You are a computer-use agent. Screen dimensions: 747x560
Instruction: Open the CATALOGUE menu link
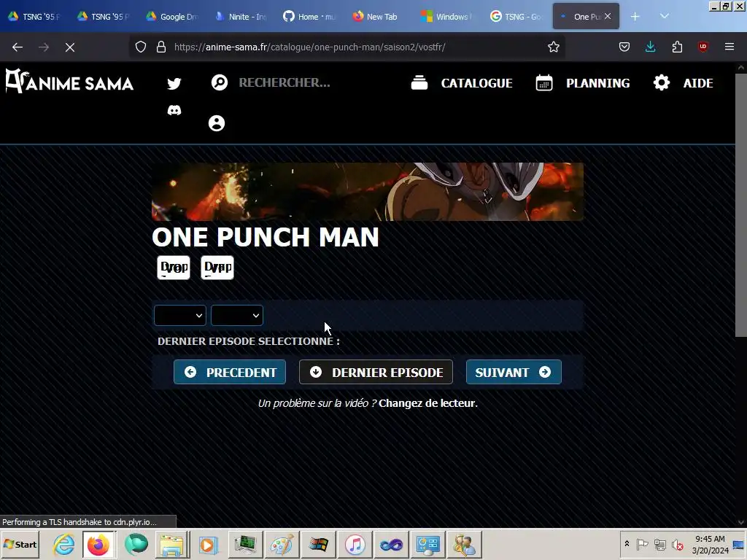point(476,83)
